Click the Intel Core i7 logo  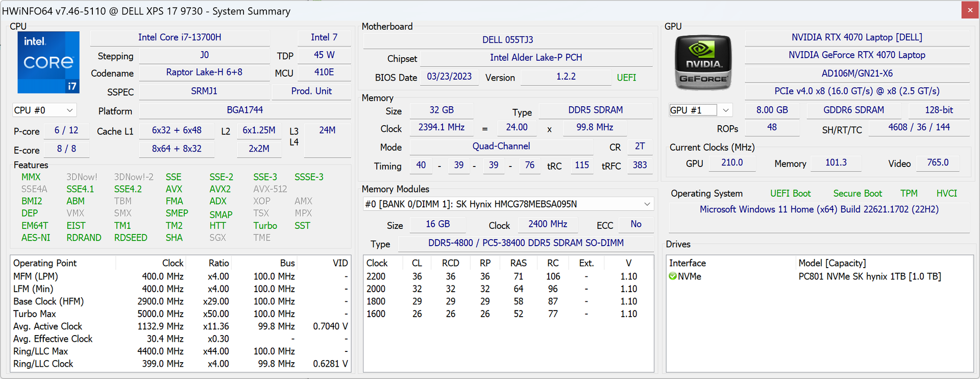point(48,62)
